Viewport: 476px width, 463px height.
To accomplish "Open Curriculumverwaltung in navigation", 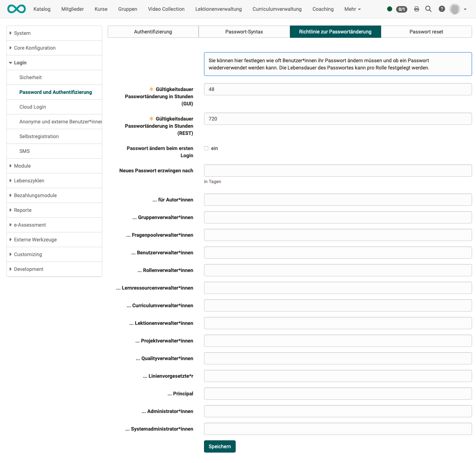I will pyautogui.click(x=277, y=9).
